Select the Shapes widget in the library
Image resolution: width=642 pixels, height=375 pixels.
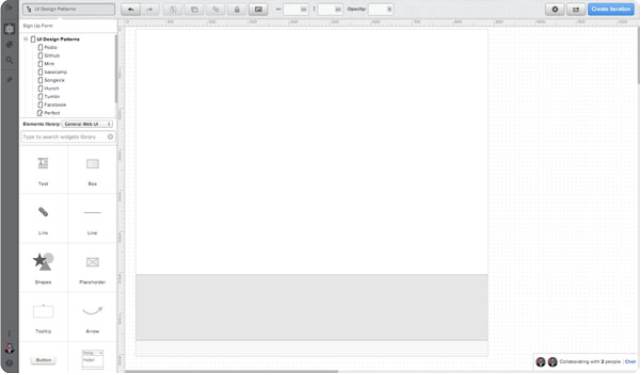(x=43, y=268)
